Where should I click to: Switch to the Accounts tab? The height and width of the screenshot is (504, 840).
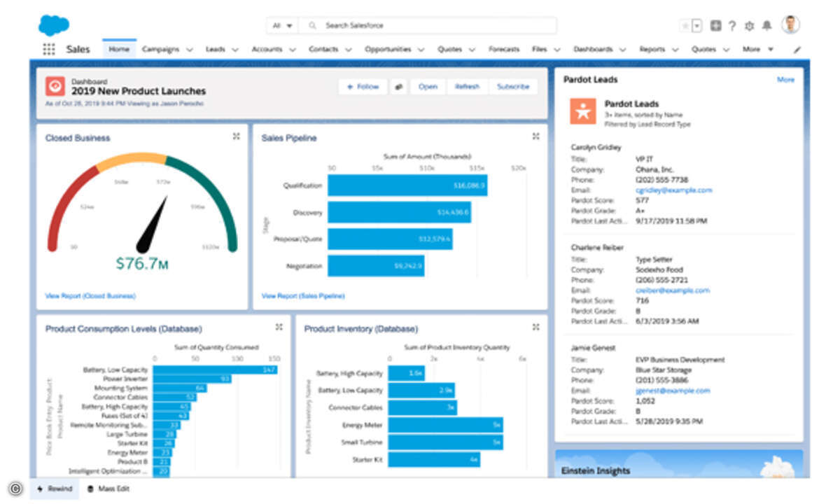pos(267,50)
